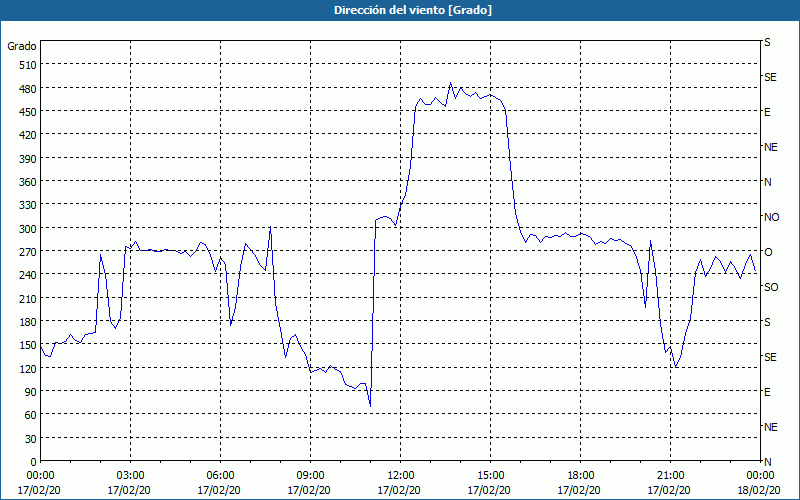The image size is (800, 500).
Task: Click the 510 degree axis value
Action: click(x=29, y=65)
